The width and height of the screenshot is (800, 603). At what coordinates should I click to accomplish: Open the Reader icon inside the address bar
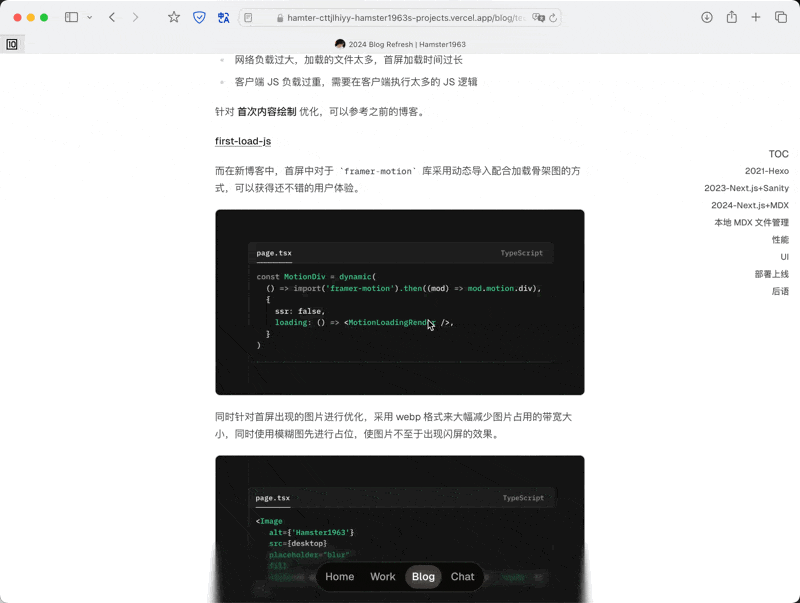click(x=247, y=17)
